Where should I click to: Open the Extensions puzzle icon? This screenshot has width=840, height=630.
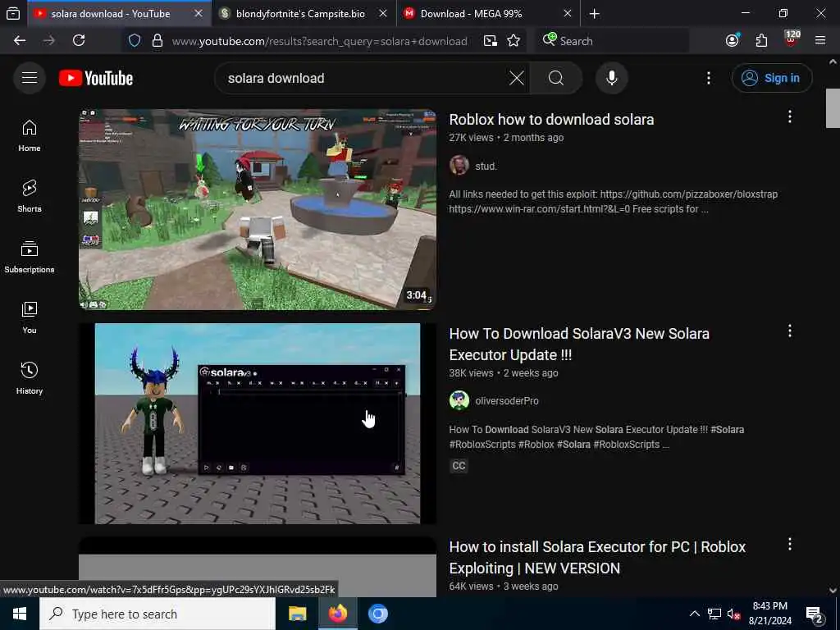[762, 41]
